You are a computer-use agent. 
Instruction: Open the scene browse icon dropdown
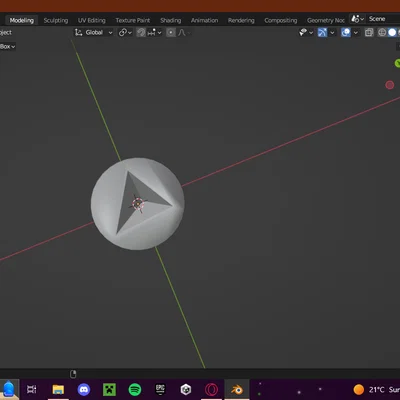[357, 19]
